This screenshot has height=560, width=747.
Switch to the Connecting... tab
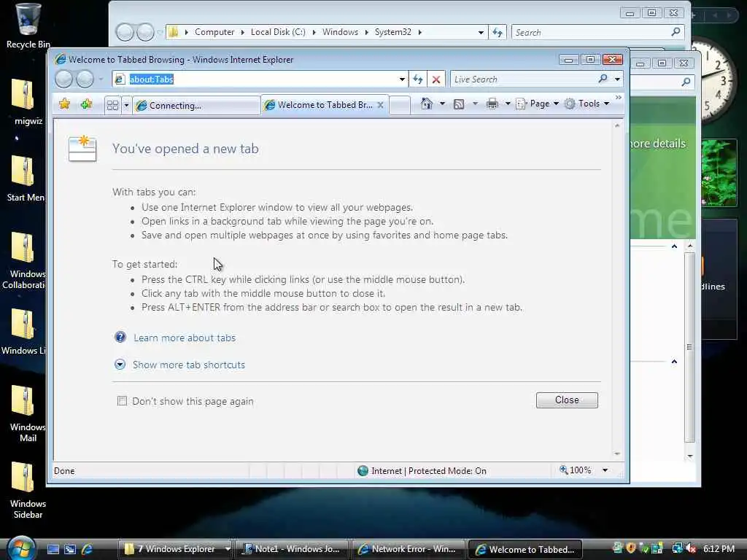[196, 105]
